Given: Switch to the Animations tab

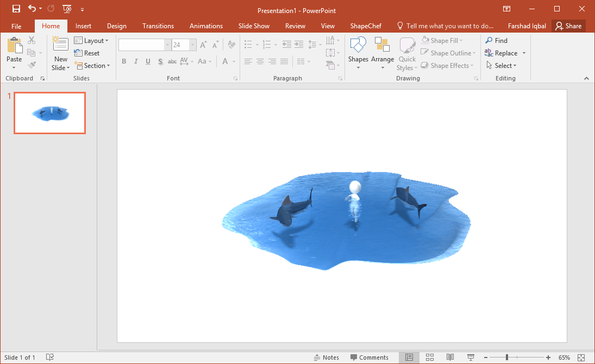Looking at the screenshot, I should [x=206, y=26].
